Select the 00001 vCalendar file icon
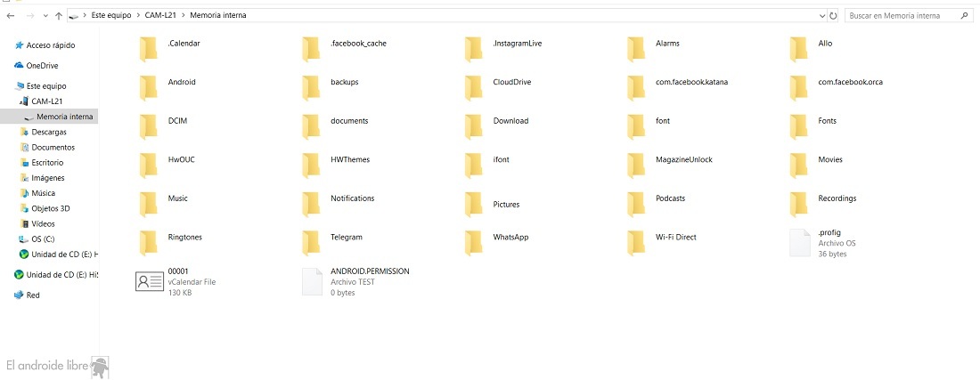This screenshot has width=980, height=380. click(x=150, y=281)
